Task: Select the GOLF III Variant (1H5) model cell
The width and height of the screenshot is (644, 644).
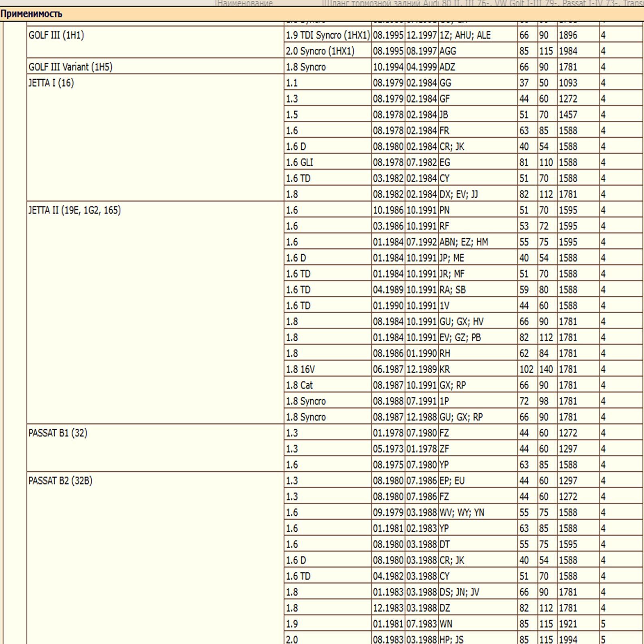Action: pyautogui.click(x=155, y=66)
